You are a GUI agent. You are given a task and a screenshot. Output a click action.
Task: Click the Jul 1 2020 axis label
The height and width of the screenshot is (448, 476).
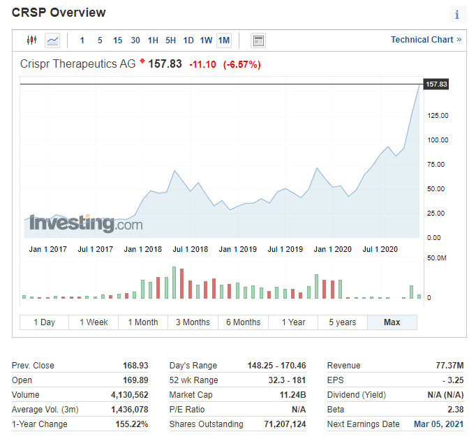tap(380, 249)
